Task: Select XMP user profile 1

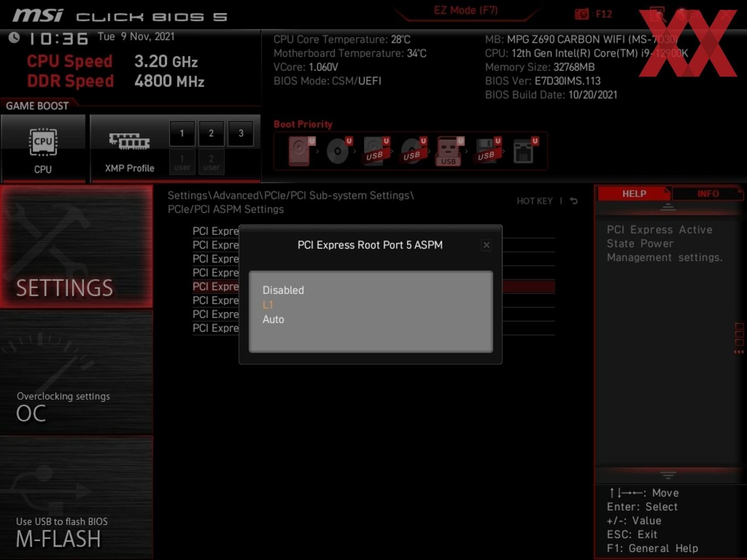Action: 182,163
